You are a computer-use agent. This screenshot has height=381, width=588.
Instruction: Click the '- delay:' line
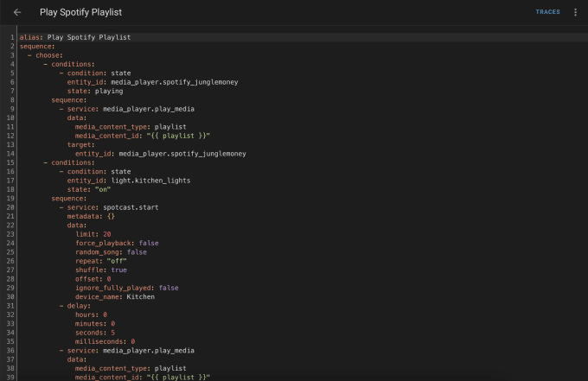pyautogui.click(x=75, y=306)
